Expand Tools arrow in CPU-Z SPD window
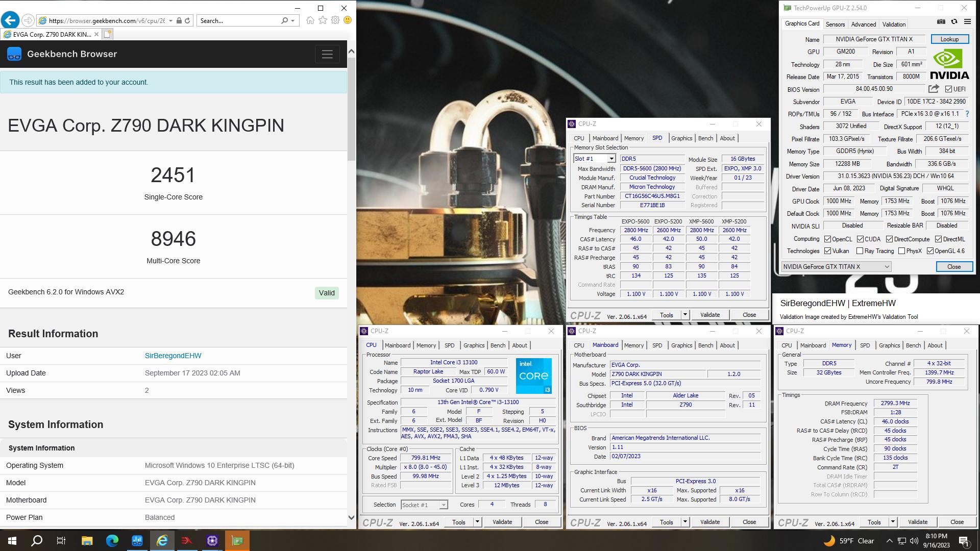This screenshot has height=551, width=980. tap(685, 315)
